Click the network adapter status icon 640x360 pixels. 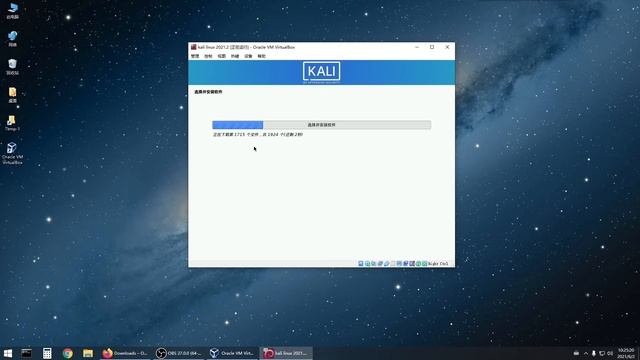(x=380, y=264)
